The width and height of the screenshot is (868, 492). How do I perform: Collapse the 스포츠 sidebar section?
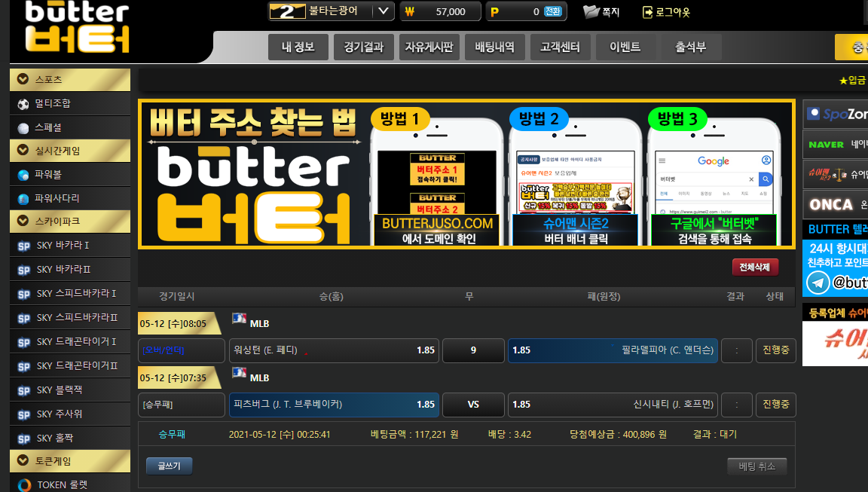coord(23,79)
